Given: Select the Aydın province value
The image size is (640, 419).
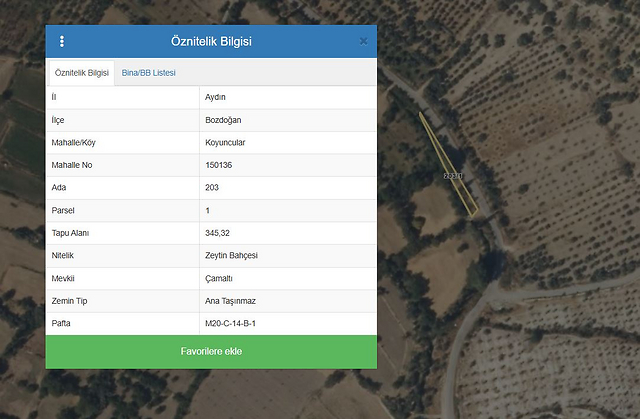Looking at the screenshot, I should [x=215, y=96].
